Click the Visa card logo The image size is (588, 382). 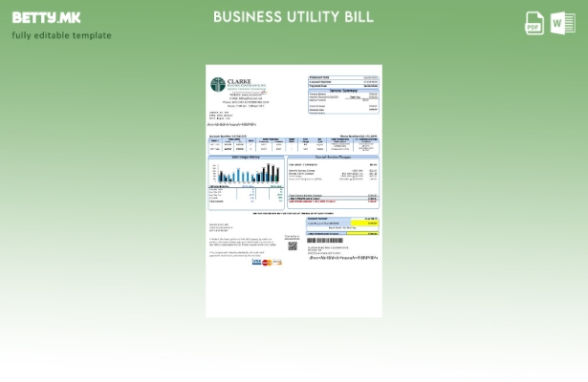click(256, 262)
